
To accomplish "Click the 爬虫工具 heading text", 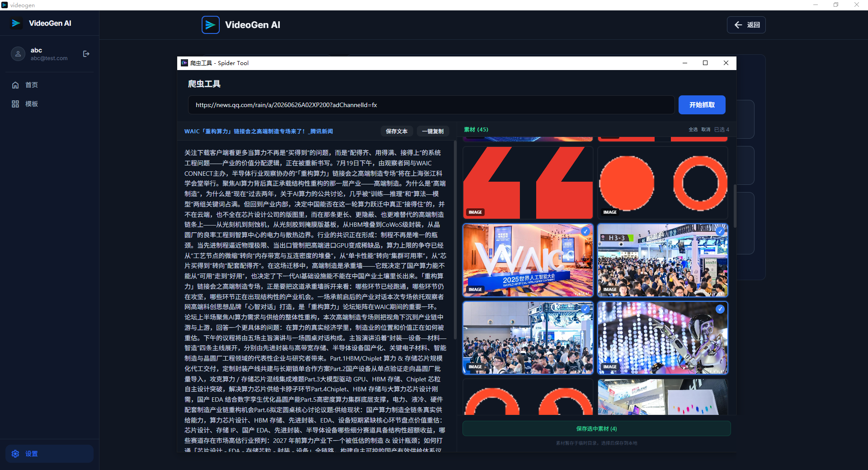I will (204, 84).
